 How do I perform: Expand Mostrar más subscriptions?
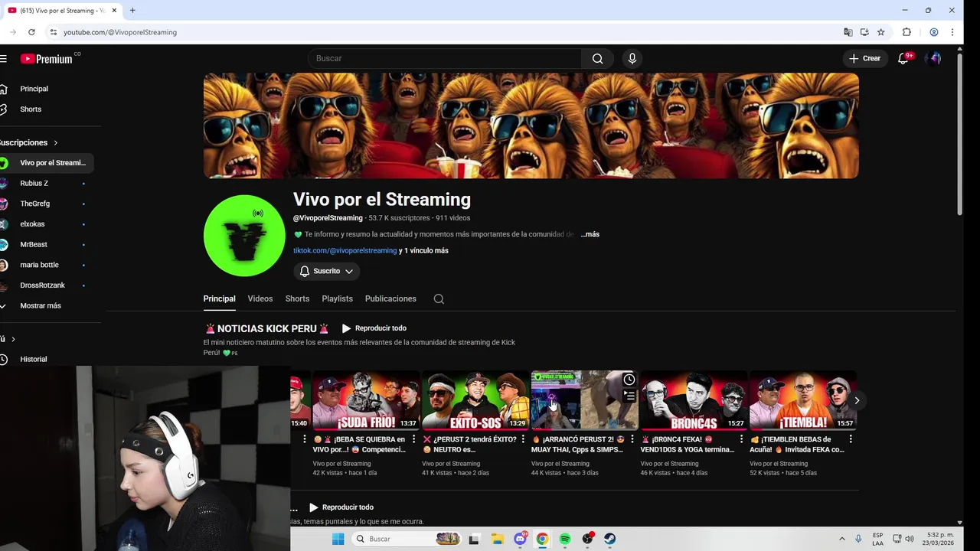[41, 305]
